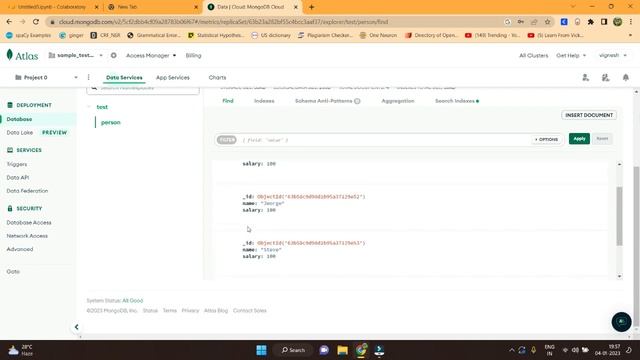Click the namespaces search box
This screenshot has height=360, width=640.
pos(143,89)
